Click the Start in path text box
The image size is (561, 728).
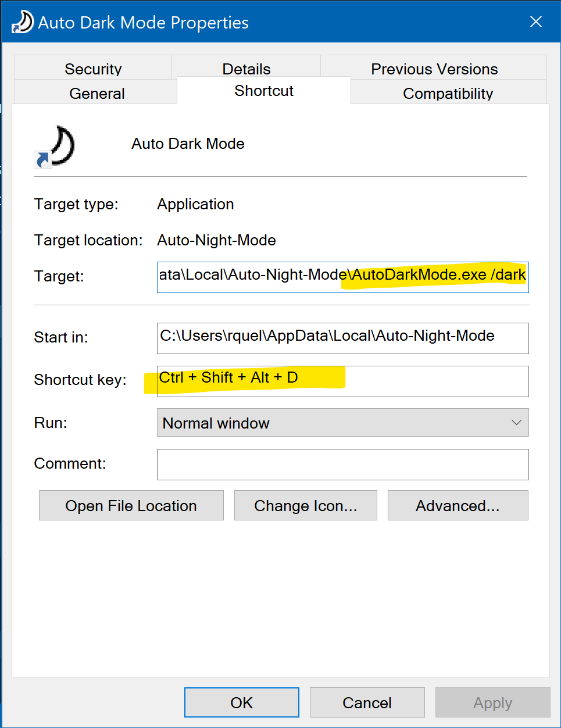[342, 338]
